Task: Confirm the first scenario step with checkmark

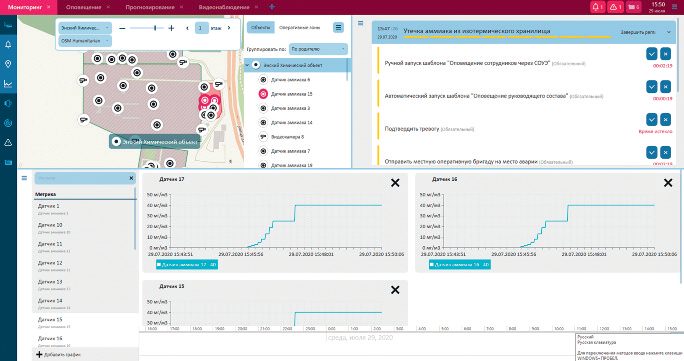Action: click(x=651, y=54)
